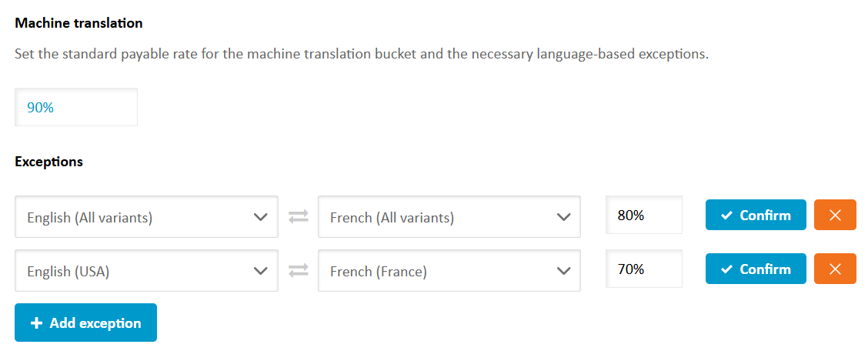Confirm the English (USA) 70% exception
This screenshot has height=351, width=868.
coord(756,269)
